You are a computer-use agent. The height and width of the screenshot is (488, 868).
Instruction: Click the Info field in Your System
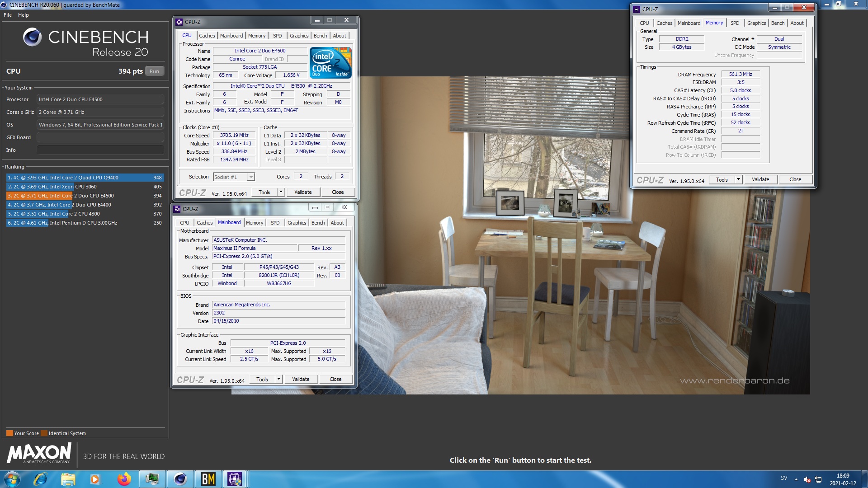click(100, 150)
